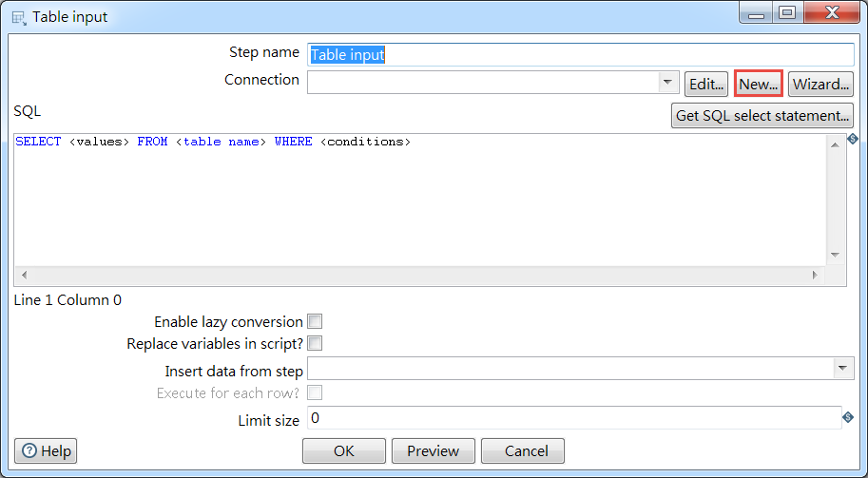868x478 pixels.
Task: Click the variable diamond icon beside SQL editor
Action: click(853, 139)
